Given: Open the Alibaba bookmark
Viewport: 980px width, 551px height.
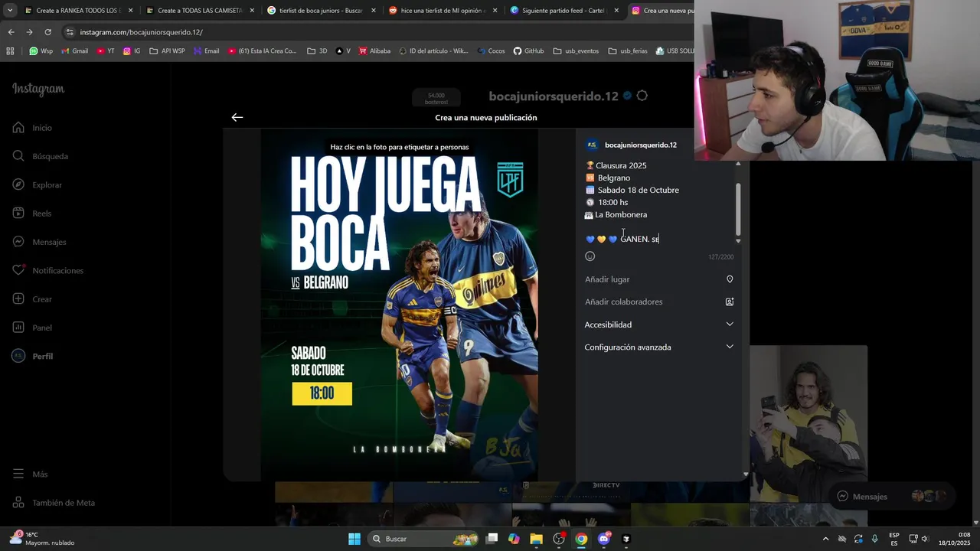Looking at the screenshot, I should [374, 51].
